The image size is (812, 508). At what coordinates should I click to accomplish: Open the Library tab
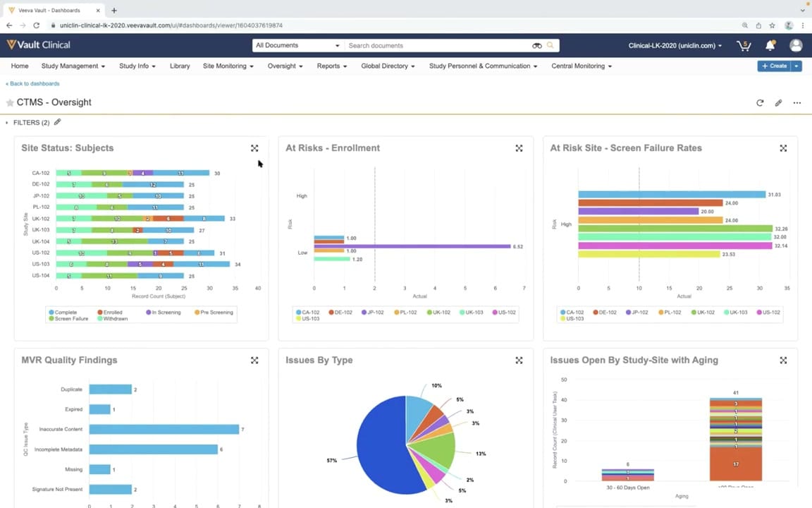tap(180, 66)
